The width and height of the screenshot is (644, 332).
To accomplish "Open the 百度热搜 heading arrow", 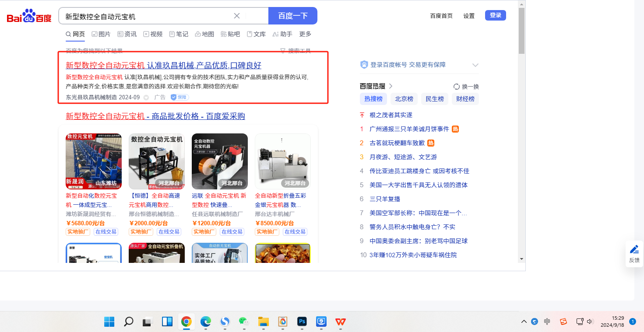I will tap(391, 86).
